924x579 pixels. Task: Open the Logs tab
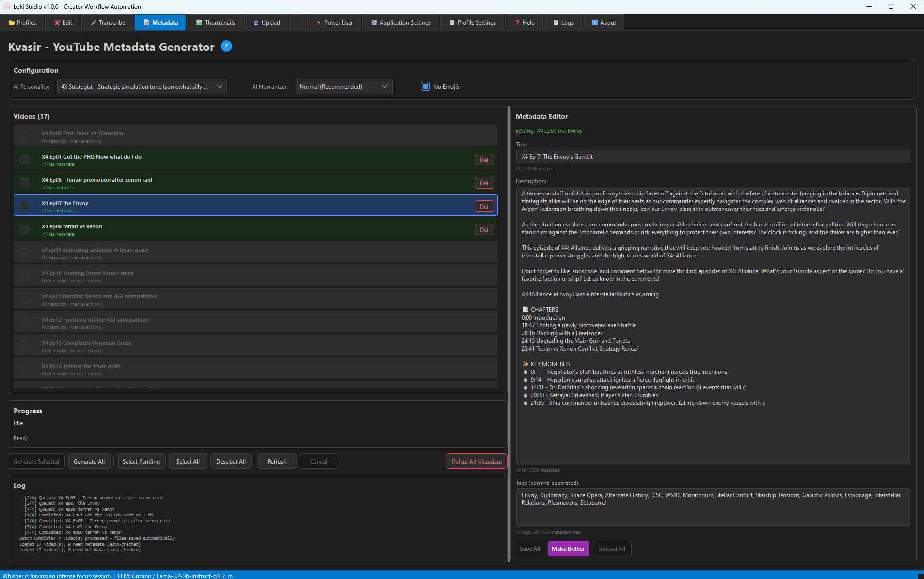coord(563,23)
